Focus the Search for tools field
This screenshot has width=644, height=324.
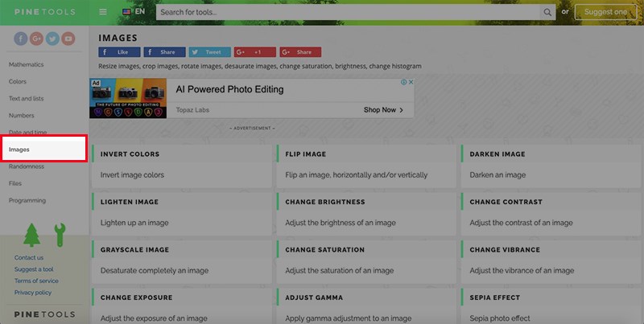pyautogui.click(x=348, y=12)
